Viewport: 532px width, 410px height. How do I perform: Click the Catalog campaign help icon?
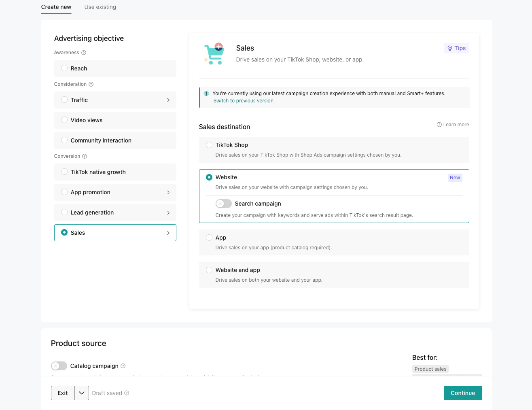coord(123,366)
